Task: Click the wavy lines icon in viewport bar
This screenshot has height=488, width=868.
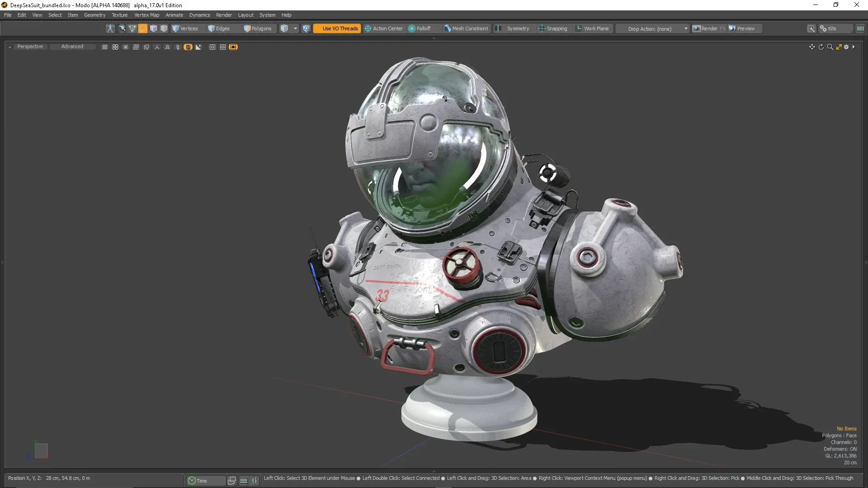Action: 136,47
